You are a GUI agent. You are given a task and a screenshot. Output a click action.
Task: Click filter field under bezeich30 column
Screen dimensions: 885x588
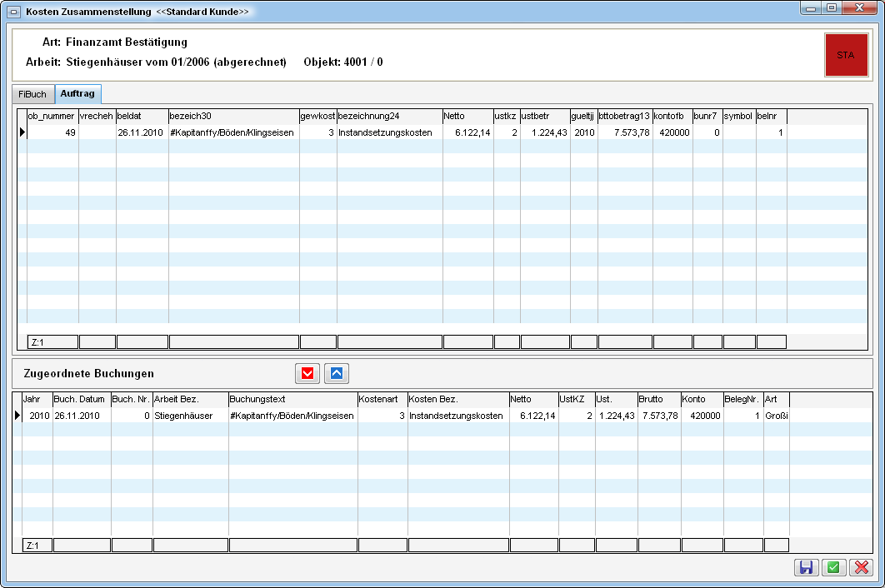pos(233,341)
